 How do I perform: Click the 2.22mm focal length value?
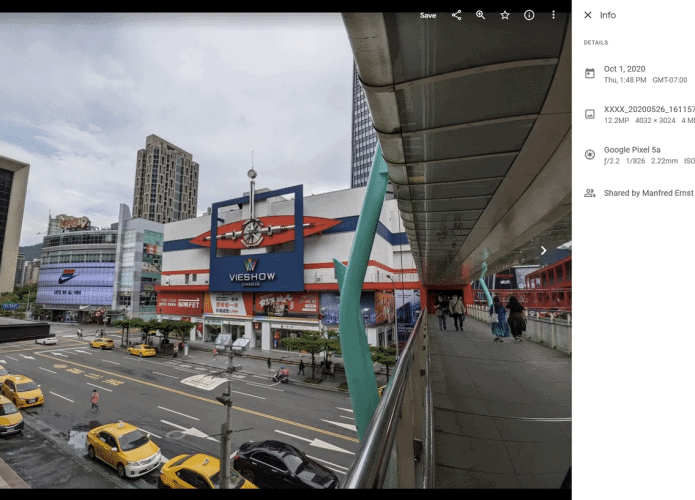click(664, 161)
